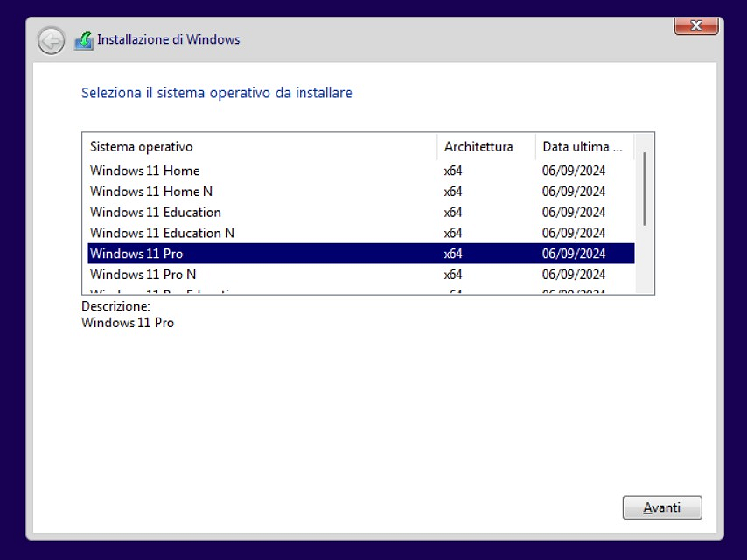Viewport: 747px width, 560px height.
Task: Click the operating system list scrollbar thumb
Action: tap(644, 189)
